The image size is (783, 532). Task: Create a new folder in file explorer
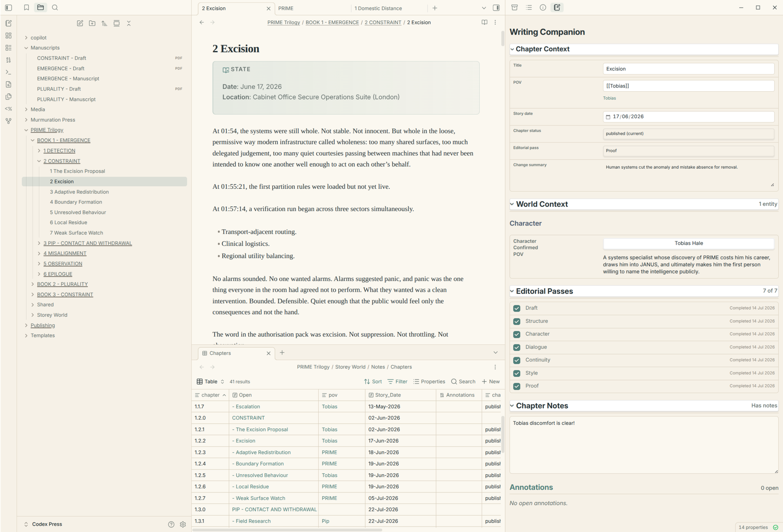click(x=92, y=23)
